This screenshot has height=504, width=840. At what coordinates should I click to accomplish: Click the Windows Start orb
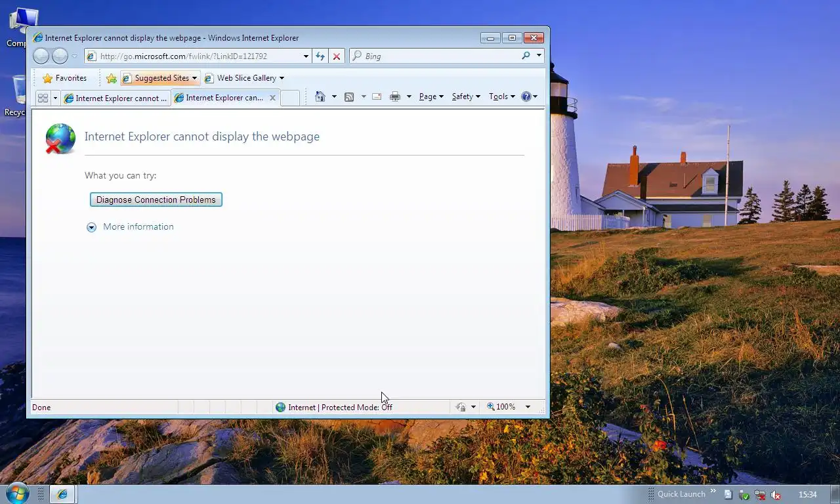[17, 493]
